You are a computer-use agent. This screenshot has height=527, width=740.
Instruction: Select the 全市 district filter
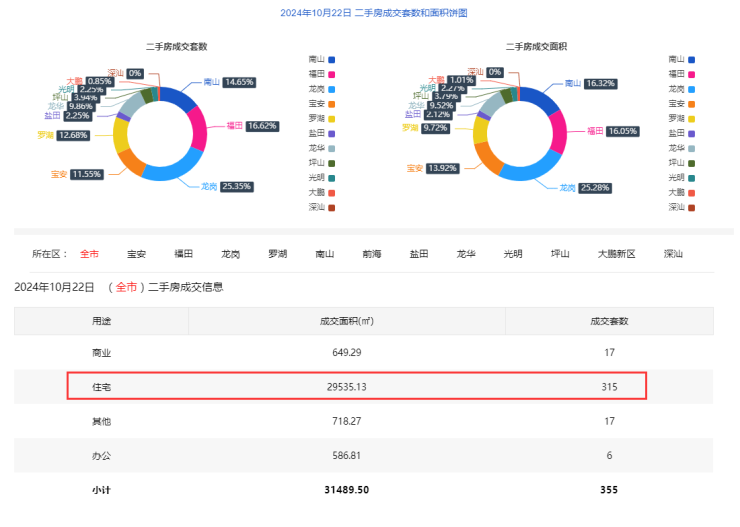[x=89, y=254]
